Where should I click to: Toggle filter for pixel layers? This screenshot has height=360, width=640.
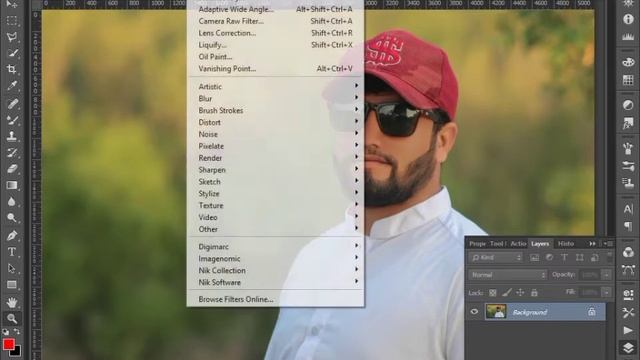(534, 258)
